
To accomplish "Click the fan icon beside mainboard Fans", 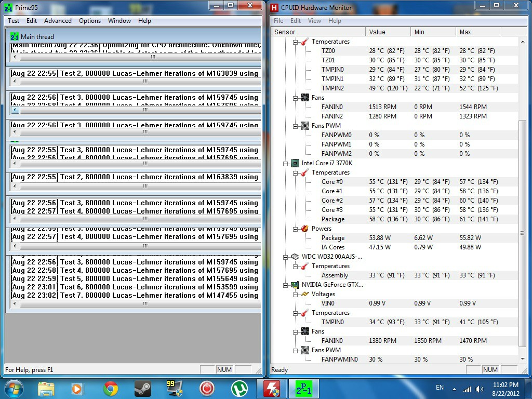I will point(304,98).
